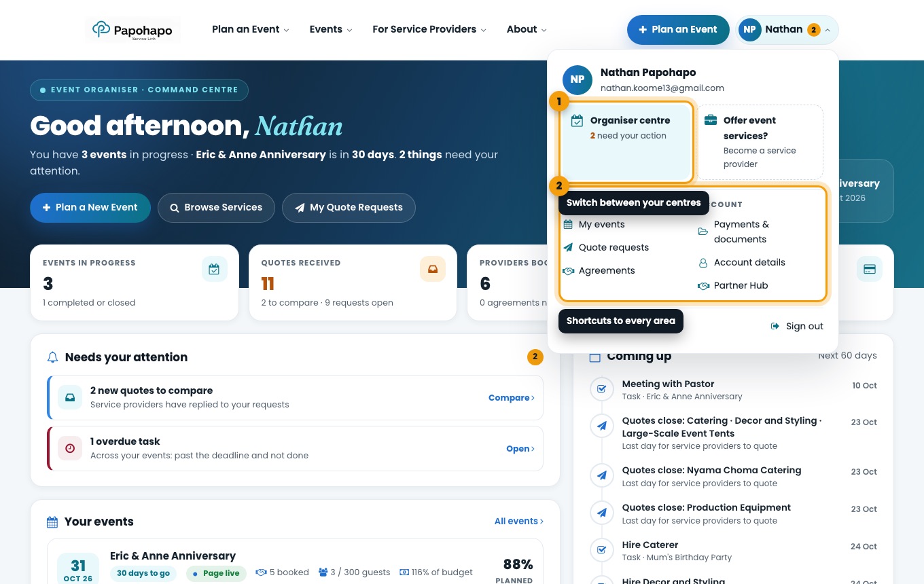Click the Page live status badge
This screenshot has height=584, width=924.
pyautogui.click(x=216, y=573)
